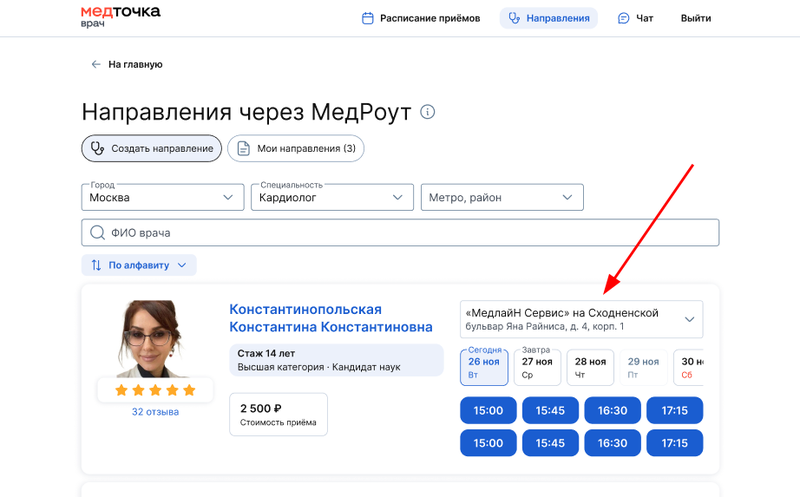Book the 15:45 slot in the first row
800x497 pixels.
pos(550,410)
